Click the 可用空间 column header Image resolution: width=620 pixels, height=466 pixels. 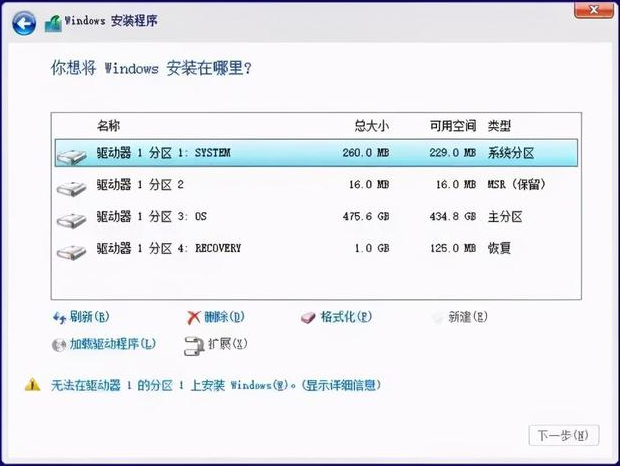click(x=453, y=126)
